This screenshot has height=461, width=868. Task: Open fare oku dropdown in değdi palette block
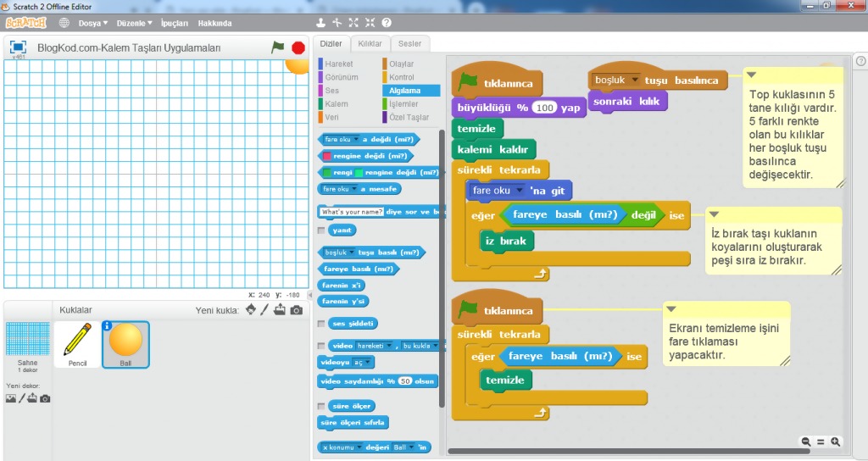click(356, 140)
